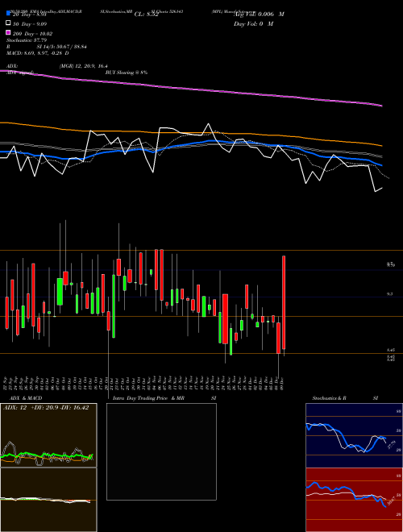Open the ADX indicator sub-chart

point(48,435)
